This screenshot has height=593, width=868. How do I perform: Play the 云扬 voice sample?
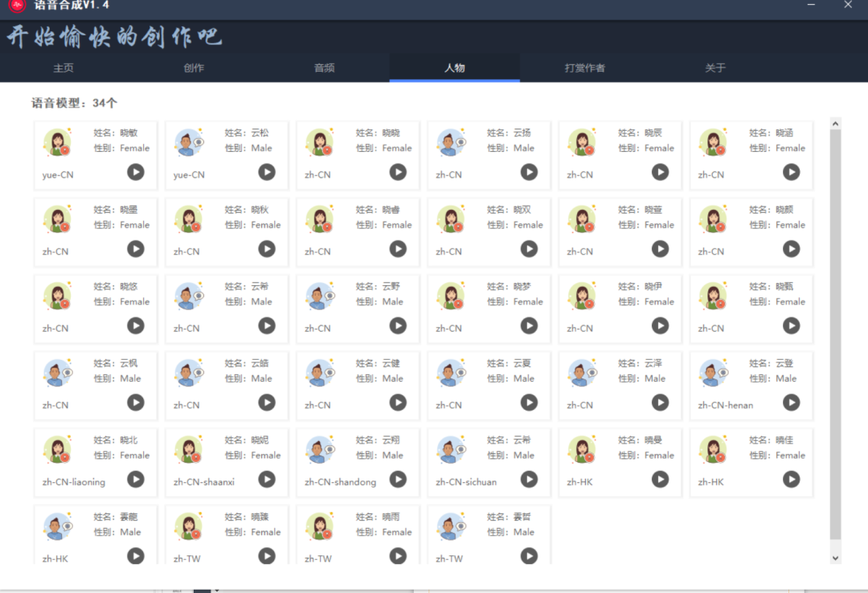[529, 172]
